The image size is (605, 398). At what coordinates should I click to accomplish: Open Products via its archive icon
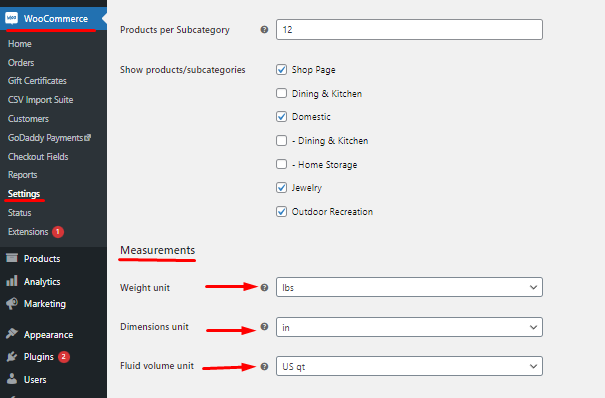point(12,258)
